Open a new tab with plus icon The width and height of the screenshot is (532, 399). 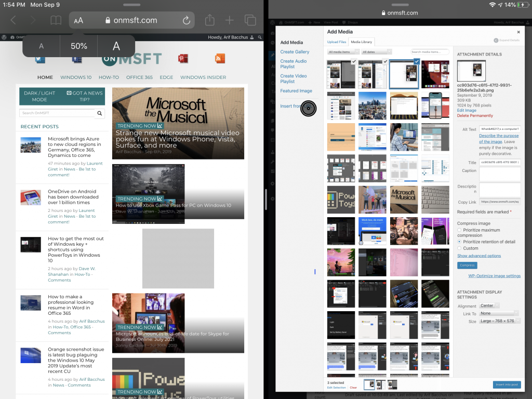click(230, 21)
